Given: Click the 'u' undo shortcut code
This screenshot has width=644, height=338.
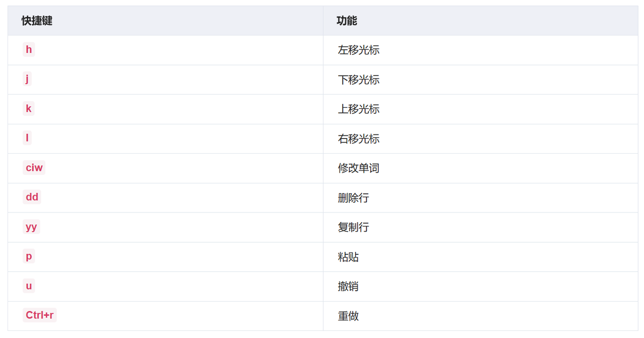Looking at the screenshot, I should click(29, 286).
